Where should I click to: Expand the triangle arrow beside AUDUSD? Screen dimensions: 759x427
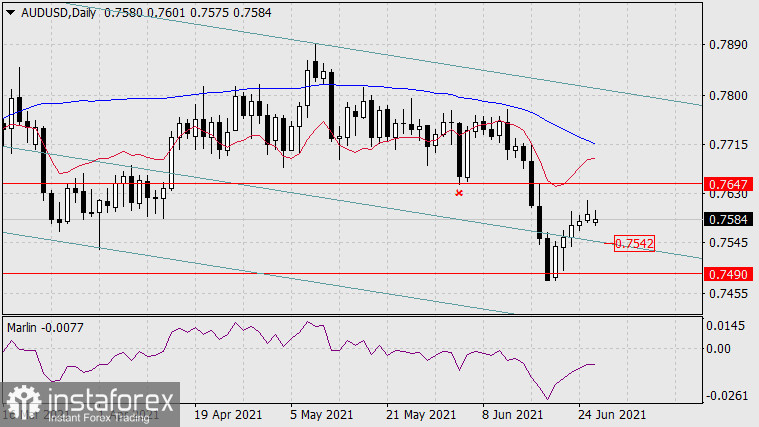pyautogui.click(x=10, y=11)
